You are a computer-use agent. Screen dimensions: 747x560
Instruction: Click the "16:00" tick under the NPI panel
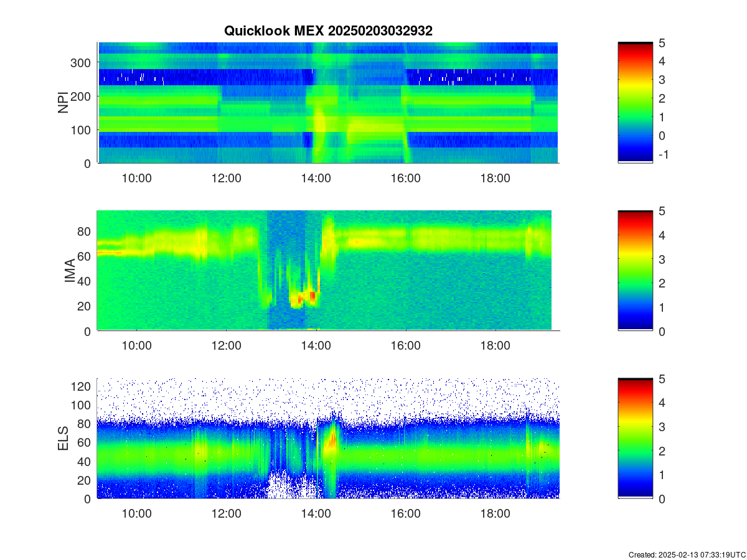coord(406,178)
